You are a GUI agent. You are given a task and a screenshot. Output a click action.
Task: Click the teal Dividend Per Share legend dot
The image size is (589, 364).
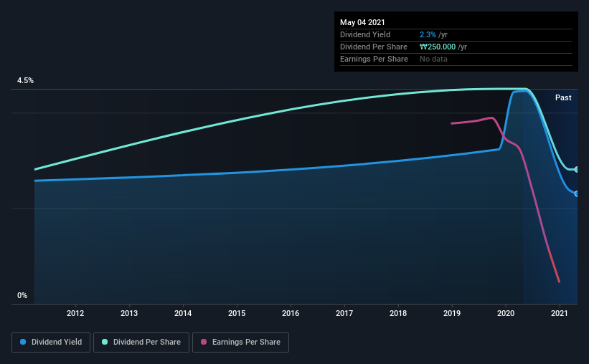105,342
